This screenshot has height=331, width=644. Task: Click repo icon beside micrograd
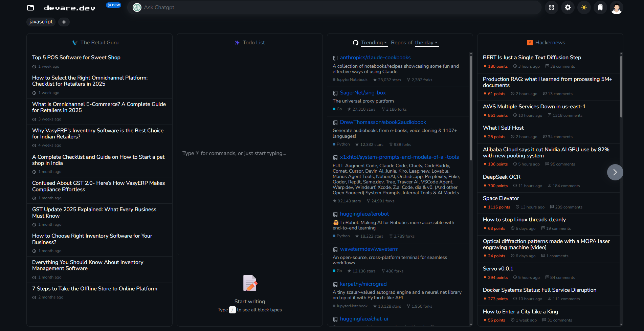pos(335,285)
